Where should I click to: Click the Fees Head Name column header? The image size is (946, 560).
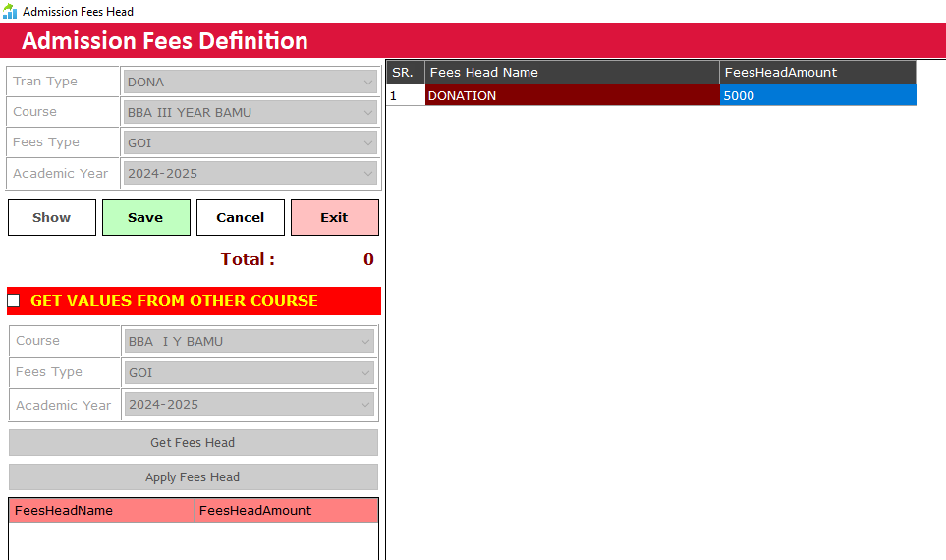572,72
